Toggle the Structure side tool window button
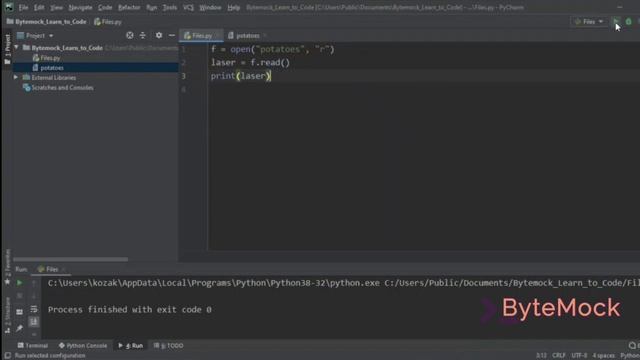The height and width of the screenshot is (360, 640). tap(7, 315)
